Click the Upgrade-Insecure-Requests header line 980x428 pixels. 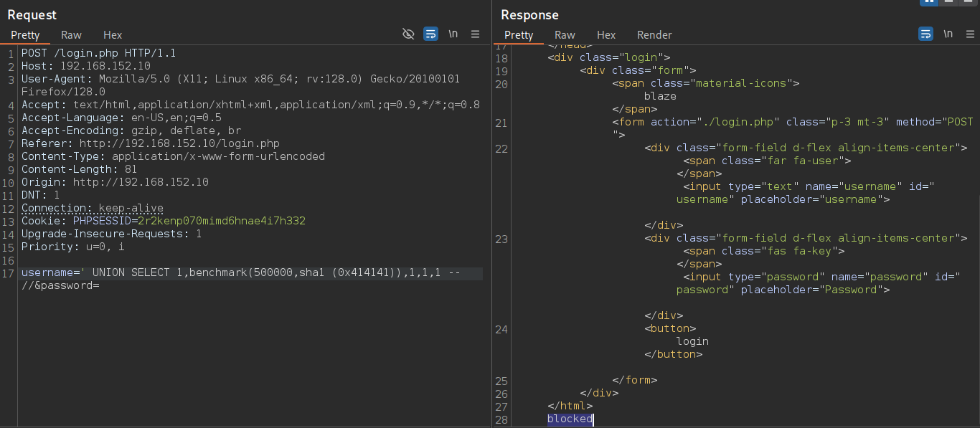[x=111, y=234]
